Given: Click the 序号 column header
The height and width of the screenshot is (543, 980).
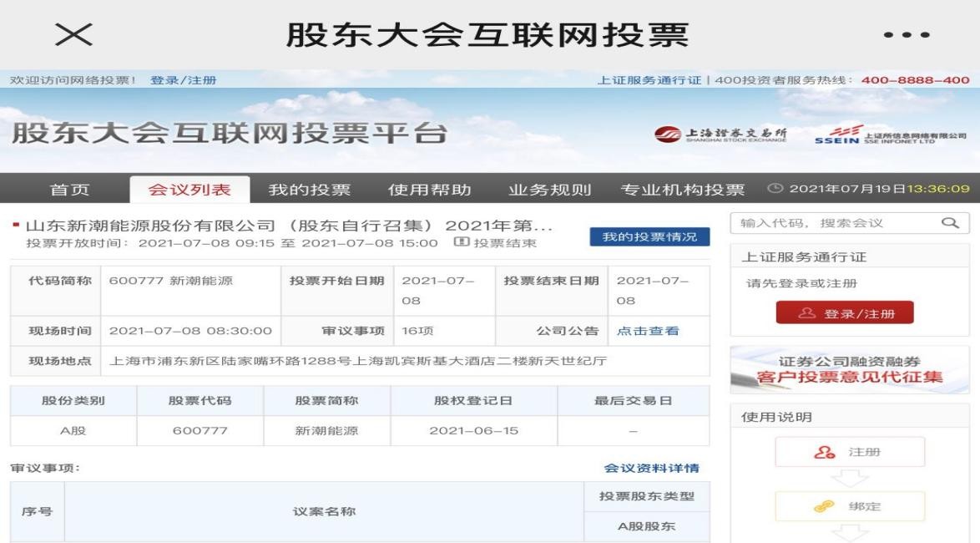Looking at the screenshot, I should click(x=38, y=511).
